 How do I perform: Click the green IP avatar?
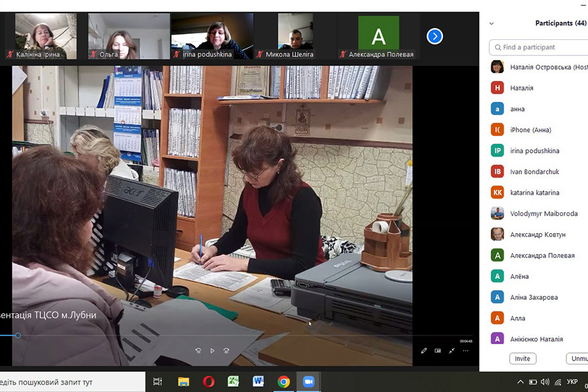click(x=497, y=151)
